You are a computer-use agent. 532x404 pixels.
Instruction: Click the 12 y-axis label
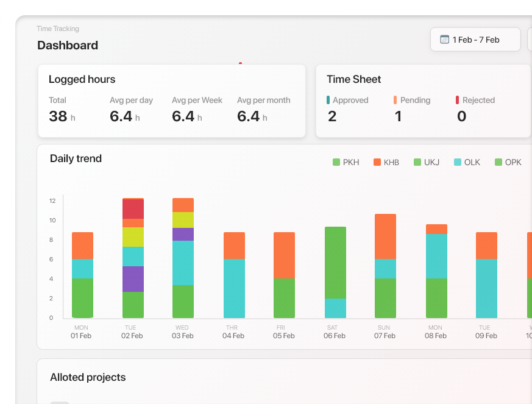click(52, 201)
